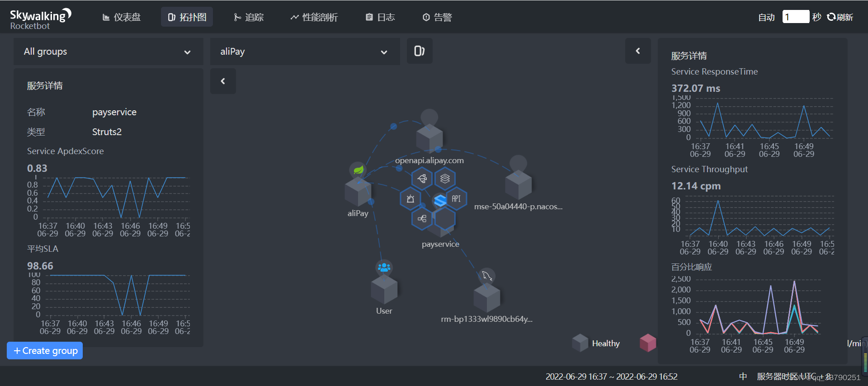Select the mse-50a04440-p.nacos node
Screen dimensions: 868x386
[518, 184]
